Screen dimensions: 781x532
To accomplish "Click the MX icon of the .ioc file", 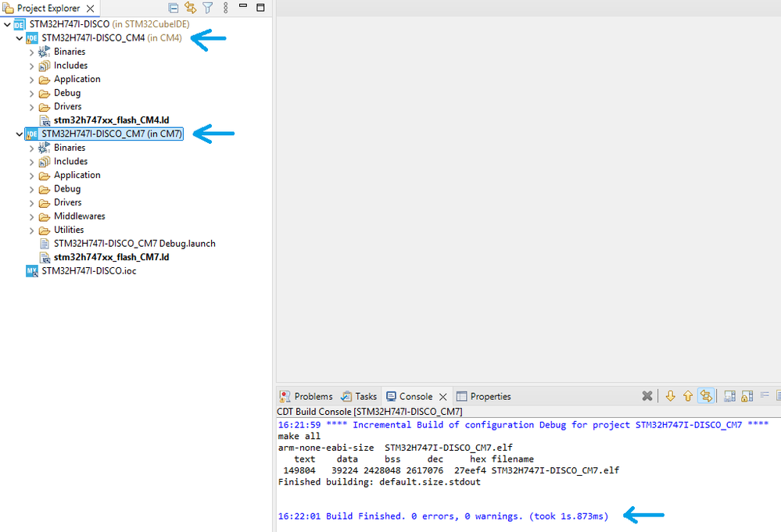I will 32,271.
